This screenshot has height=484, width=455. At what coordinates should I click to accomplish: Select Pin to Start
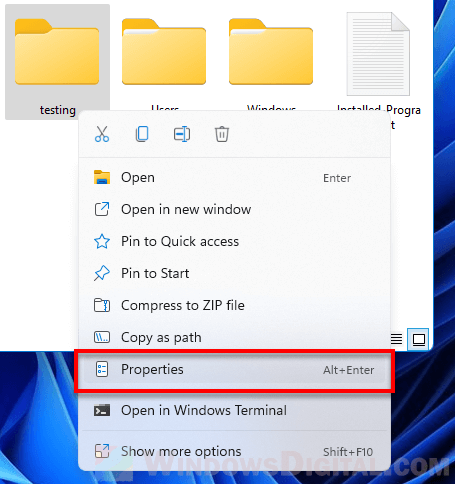point(234,273)
